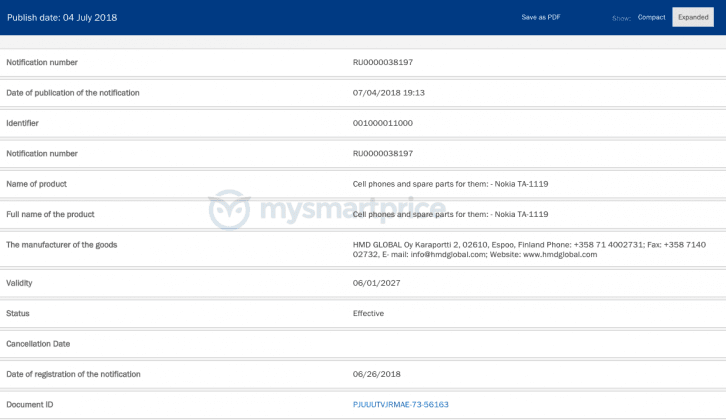Open Document ID PJUUUTVJRMAE-73-56163 link
The height and width of the screenshot is (420, 726).
(400, 404)
